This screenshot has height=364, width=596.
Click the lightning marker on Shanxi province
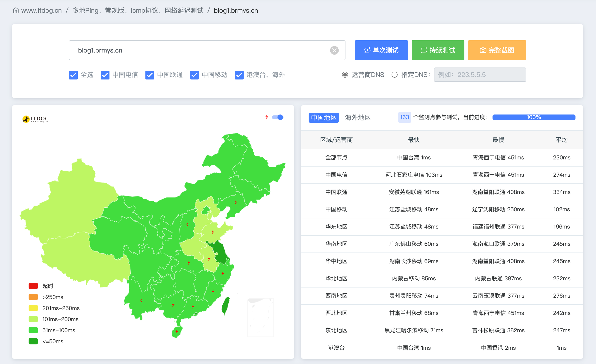click(187, 225)
